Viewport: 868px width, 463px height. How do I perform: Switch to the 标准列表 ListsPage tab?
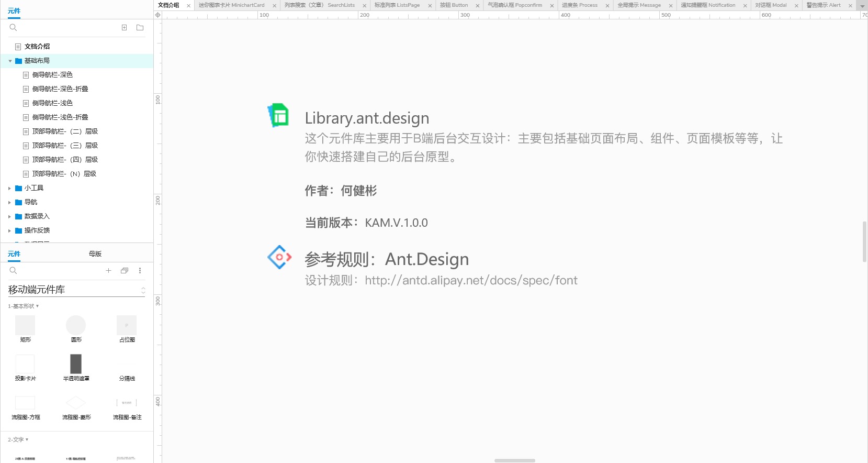(x=397, y=5)
